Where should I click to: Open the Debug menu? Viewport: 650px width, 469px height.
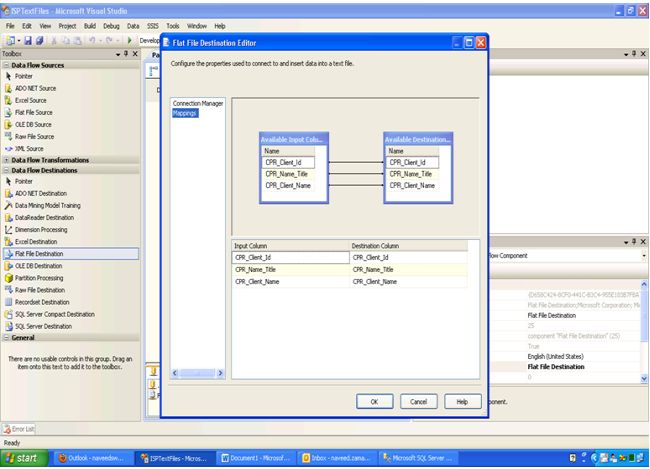pos(111,26)
